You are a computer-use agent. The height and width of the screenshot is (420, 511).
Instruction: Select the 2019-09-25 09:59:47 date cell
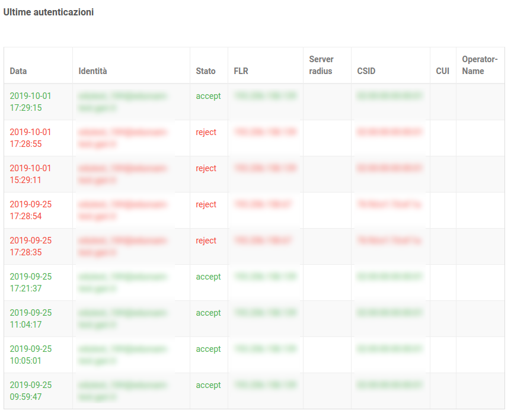pos(31,391)
